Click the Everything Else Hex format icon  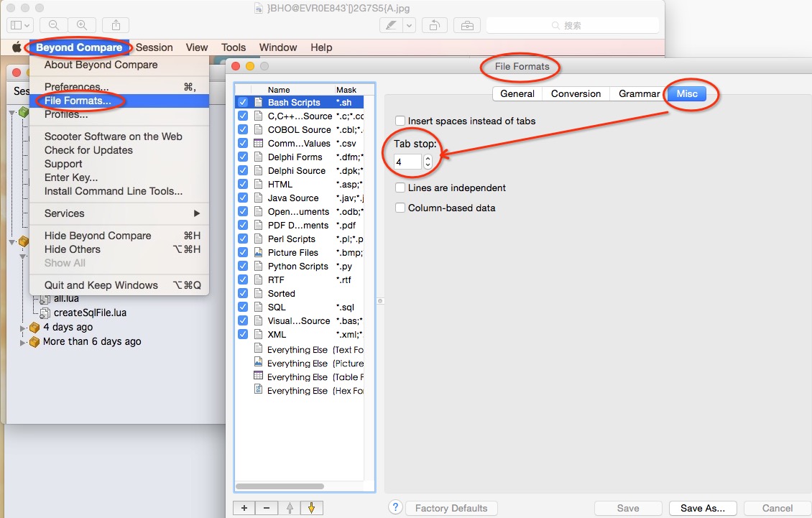(259, 390)
